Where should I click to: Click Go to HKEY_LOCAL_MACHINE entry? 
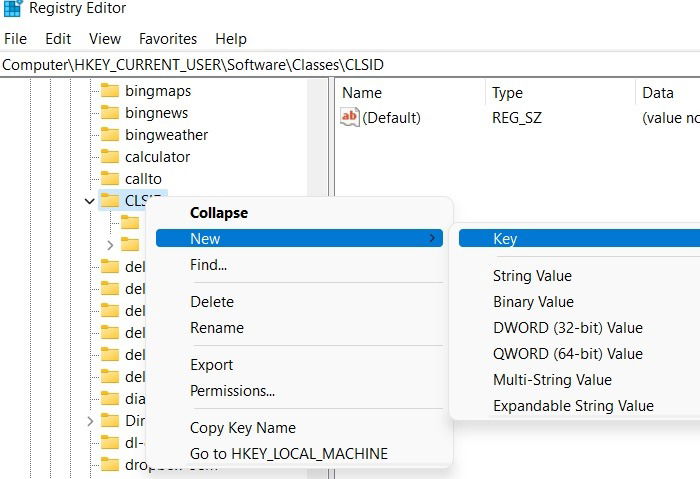click(x=289, y=454)
